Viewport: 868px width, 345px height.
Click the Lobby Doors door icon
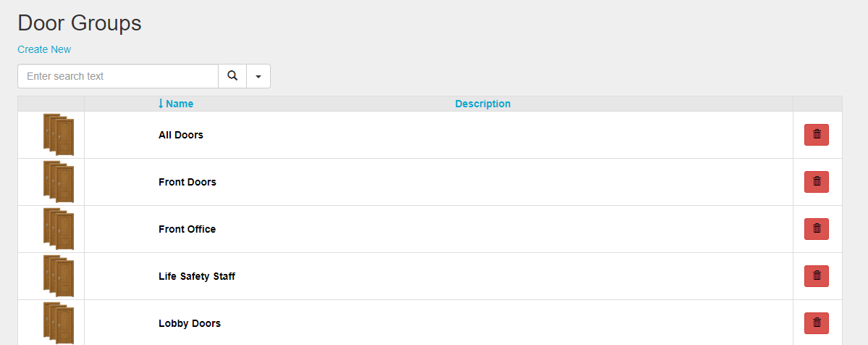click(58, 323)
